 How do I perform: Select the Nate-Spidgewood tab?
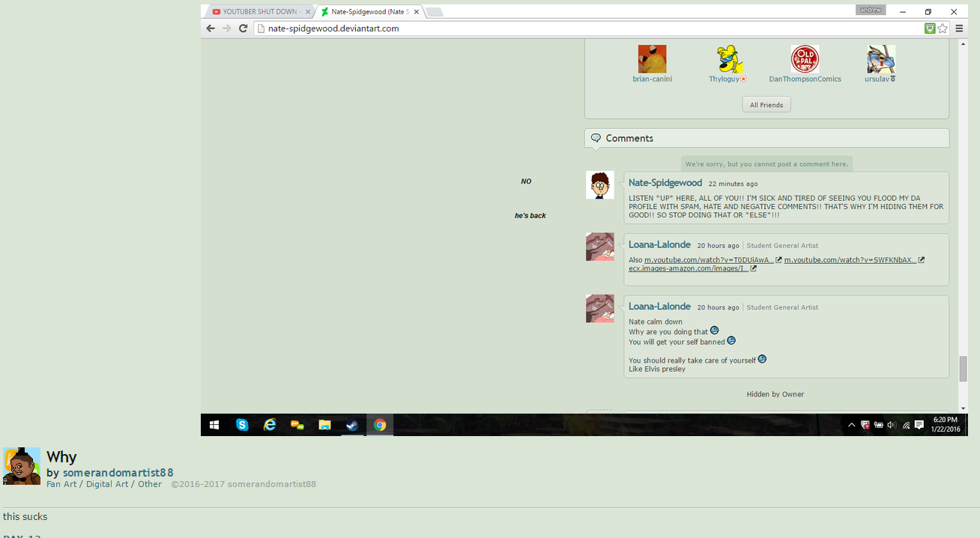click(x=369, y=12)
